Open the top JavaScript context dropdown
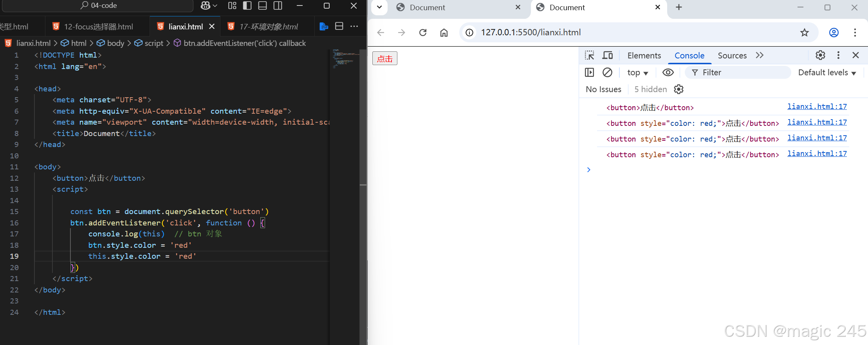Screen dimensions: 868x345 click(x=637, y=73)
